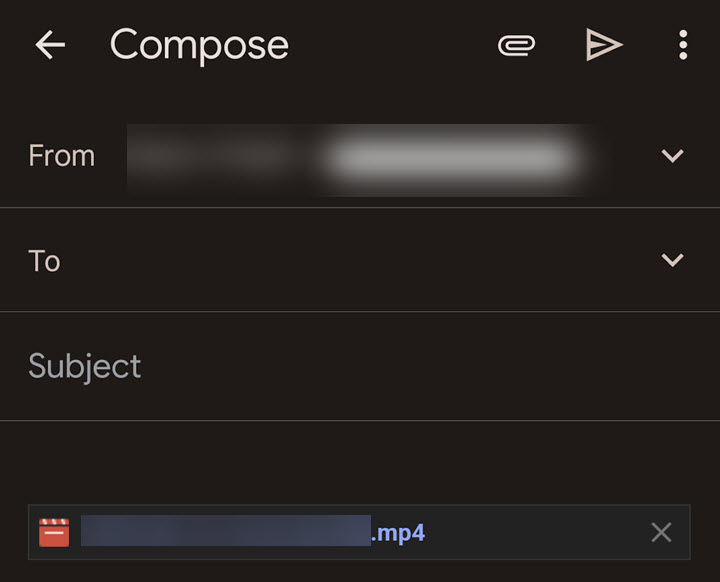Click the paperclip attach file icon
The height and width of the screenshot is (582, 720).
tap(517, 45)
